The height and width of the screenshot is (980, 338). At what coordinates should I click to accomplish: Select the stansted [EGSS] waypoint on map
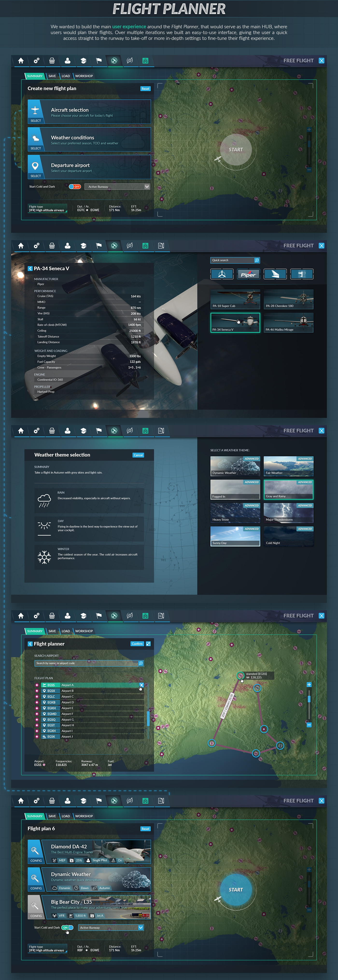click(x=240, y=676)
